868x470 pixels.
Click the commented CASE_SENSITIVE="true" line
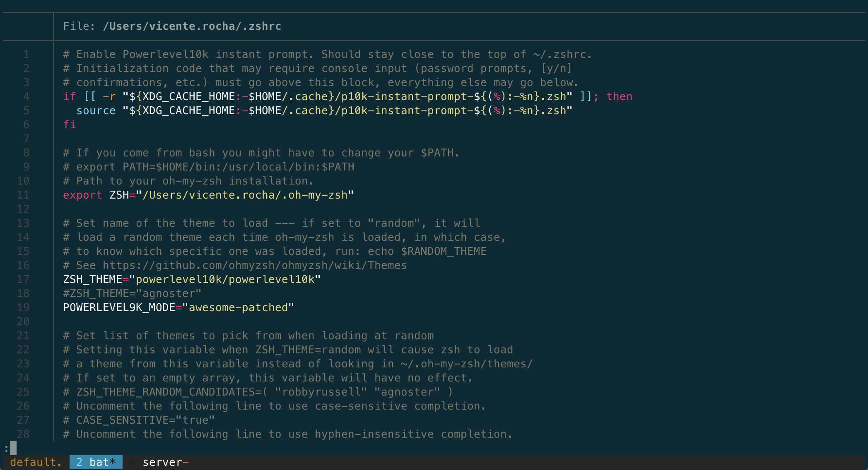[139, 420]
